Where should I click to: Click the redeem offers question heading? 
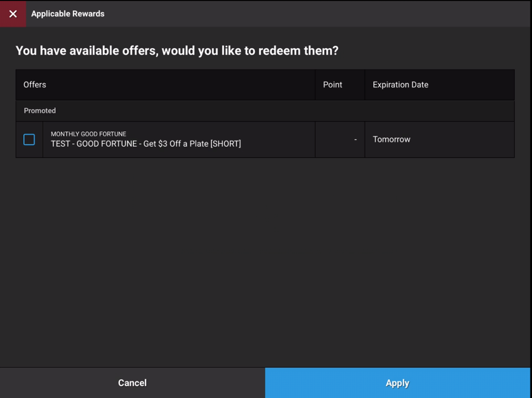pyautogui.click(x=177, y=51)
